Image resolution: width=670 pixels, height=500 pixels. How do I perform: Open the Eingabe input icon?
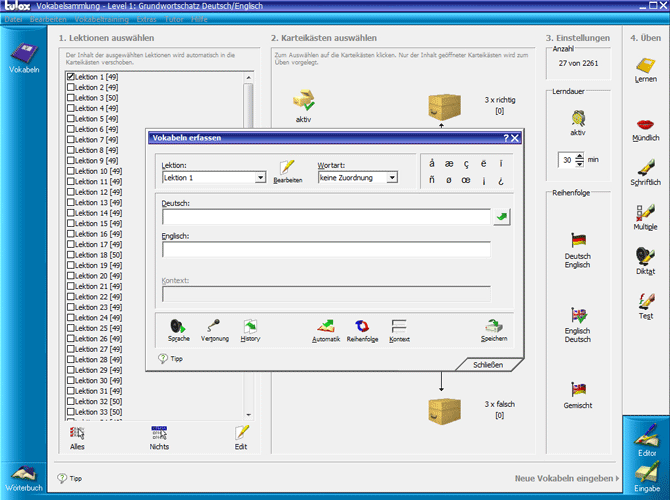pos(647,478)
